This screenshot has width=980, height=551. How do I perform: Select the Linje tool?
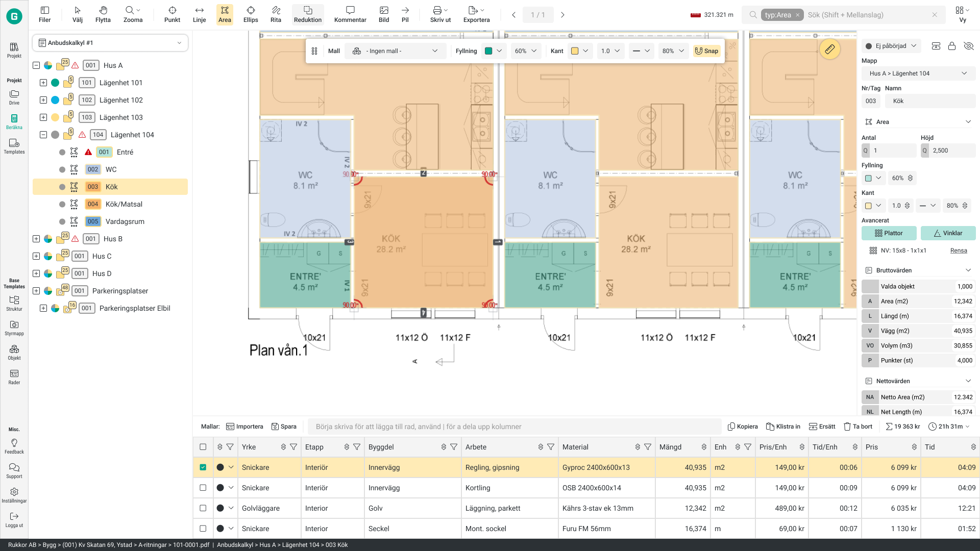(x=199, y=14)
